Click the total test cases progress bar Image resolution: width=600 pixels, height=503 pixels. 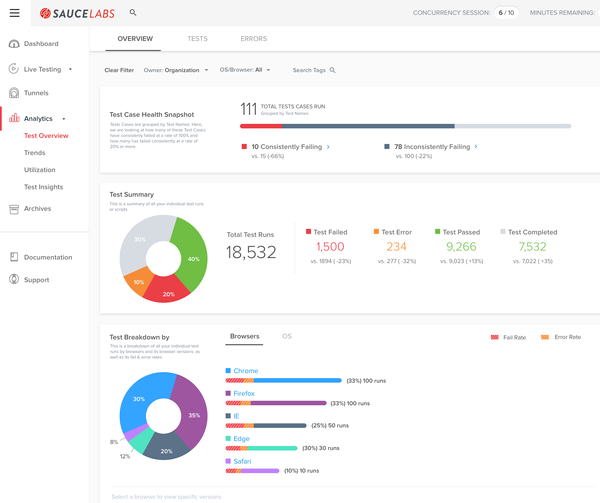coord(405,126)
